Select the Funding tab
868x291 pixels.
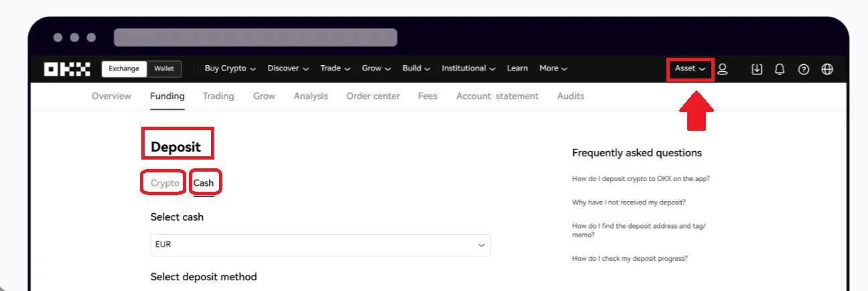167,96
